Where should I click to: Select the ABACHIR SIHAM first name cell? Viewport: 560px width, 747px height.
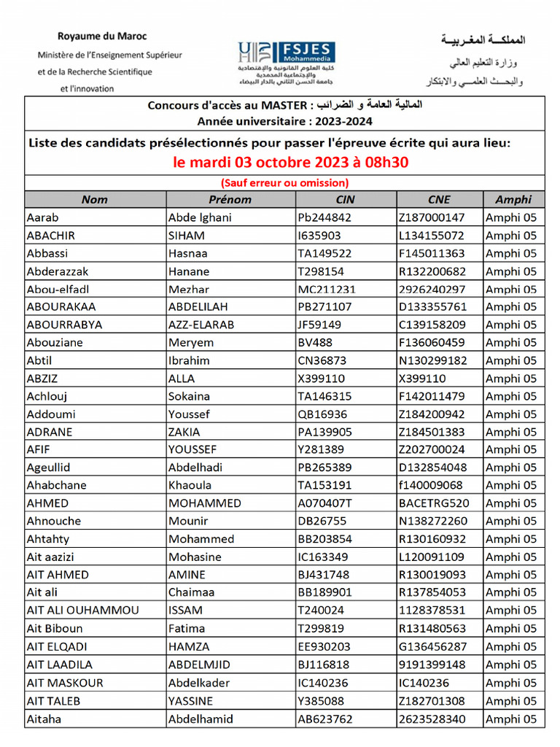pos(230,236)
